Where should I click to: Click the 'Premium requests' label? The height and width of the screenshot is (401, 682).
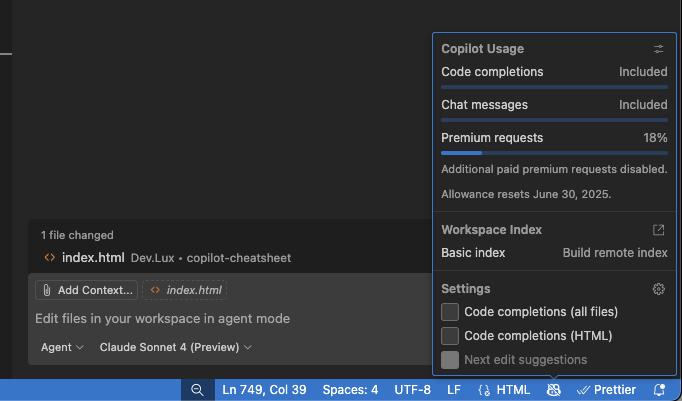coord(492,138)
